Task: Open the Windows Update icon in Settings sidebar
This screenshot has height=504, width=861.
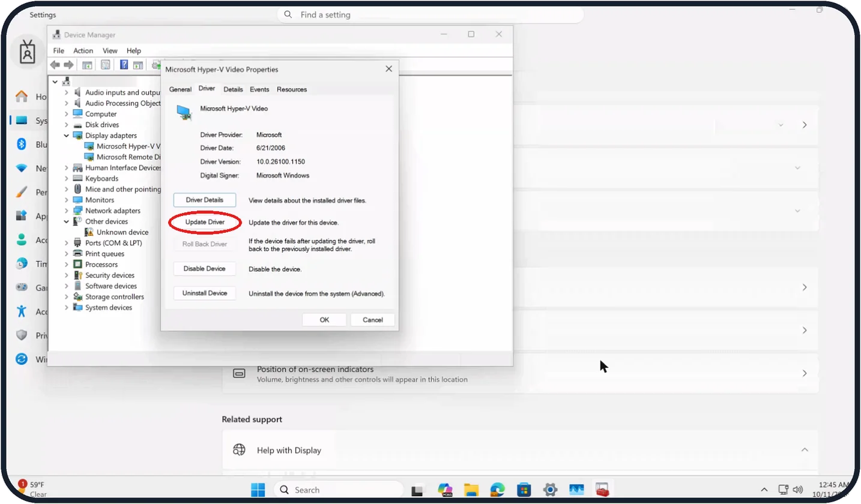Action: [22, 359]
